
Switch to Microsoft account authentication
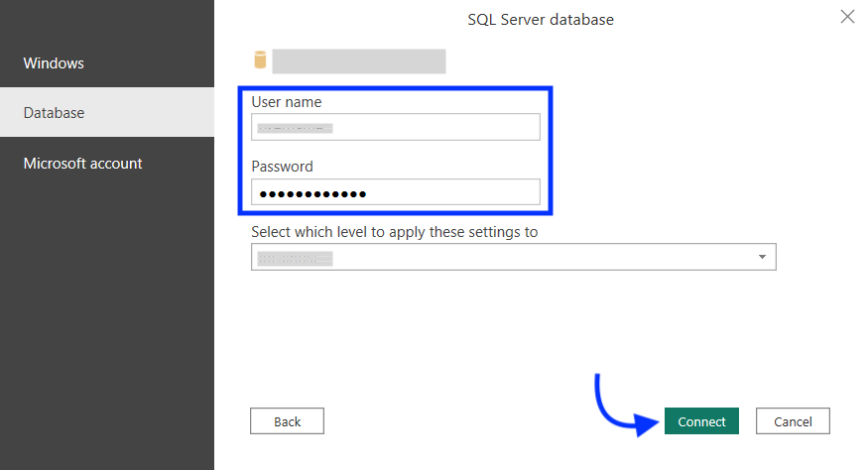coord(107,164)
